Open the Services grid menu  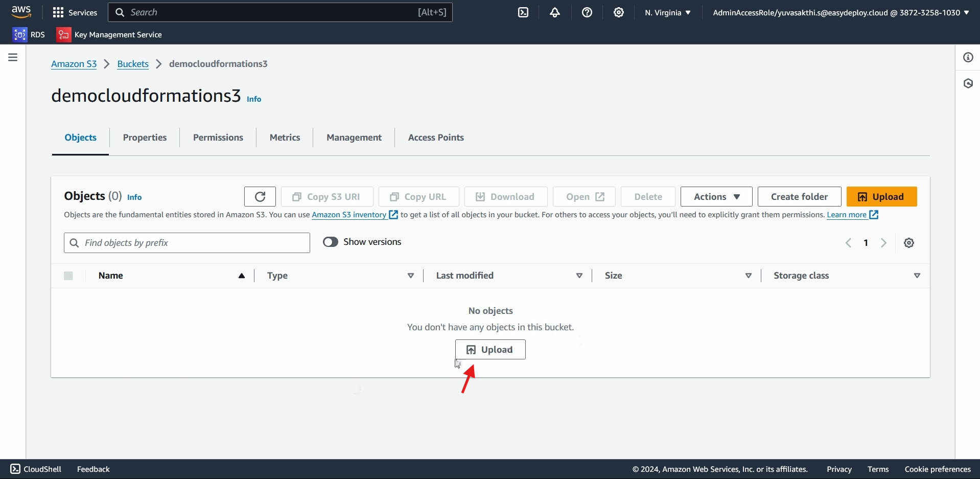[x=75, y=12]
